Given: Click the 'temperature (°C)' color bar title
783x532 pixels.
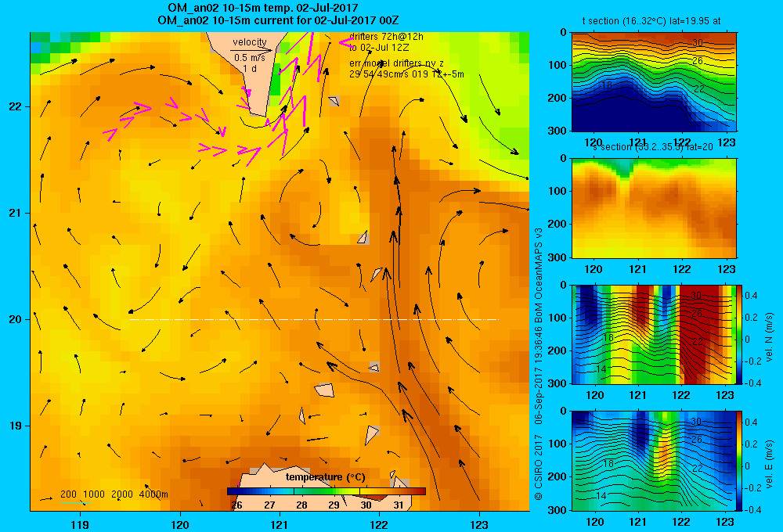Looking at the screenshot, I should (x=326, y=477).
